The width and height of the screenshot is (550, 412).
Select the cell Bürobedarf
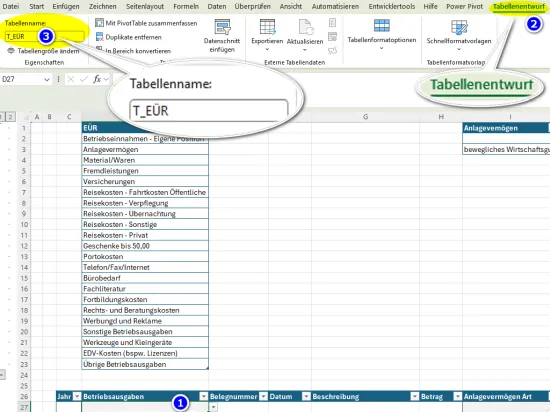point(145,278)
